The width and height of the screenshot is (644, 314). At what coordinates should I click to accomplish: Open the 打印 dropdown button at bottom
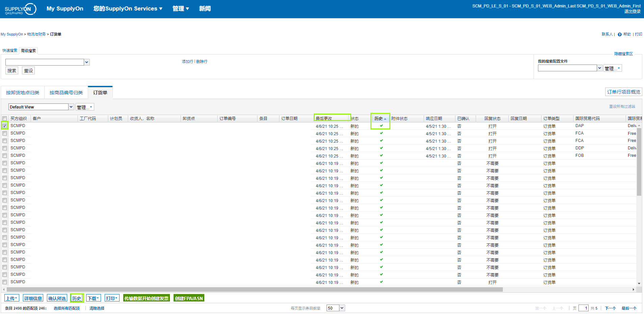tap(112, 298)
